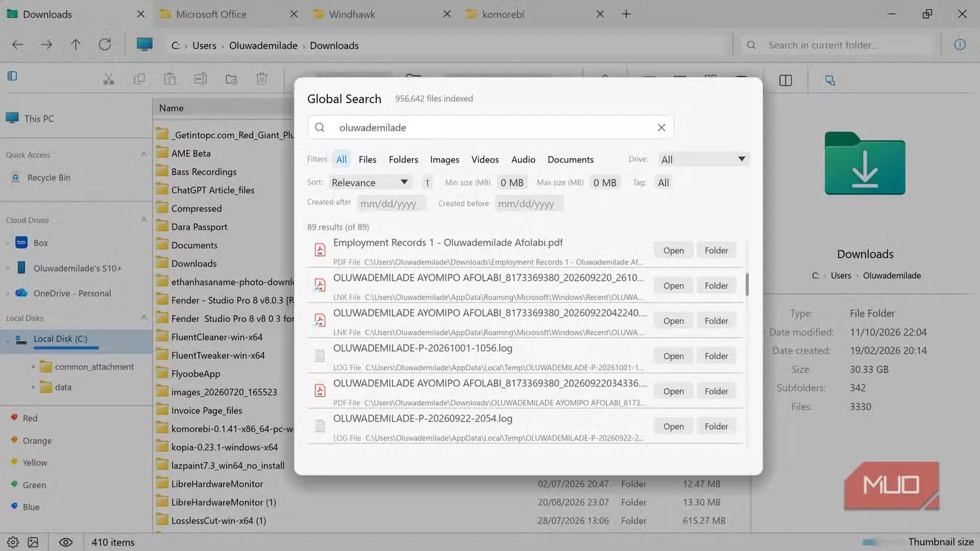Collapse the Local Disks sidebar section
This screenshot has height=551, width=980.
(144, 318)
